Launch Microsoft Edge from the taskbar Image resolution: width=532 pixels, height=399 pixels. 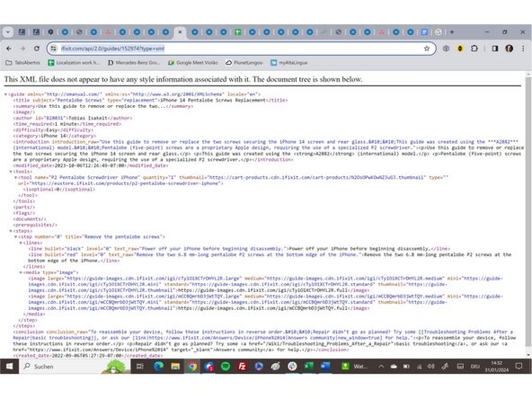pyautogui.click(x=158, y=367)
